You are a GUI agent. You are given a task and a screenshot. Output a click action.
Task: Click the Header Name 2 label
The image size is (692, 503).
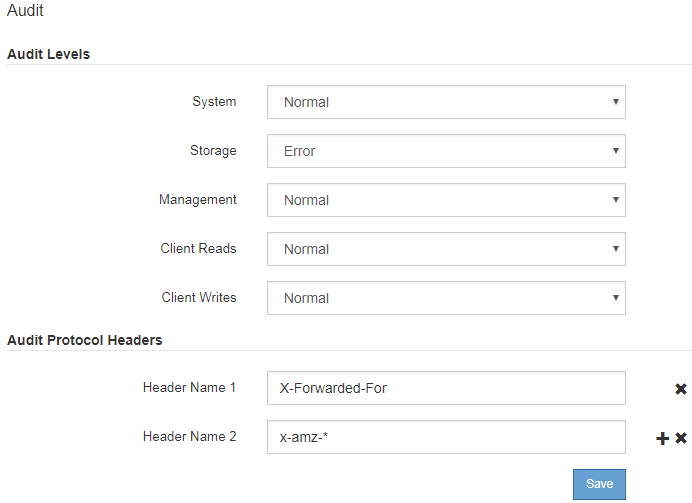click(x=189, y=436)
